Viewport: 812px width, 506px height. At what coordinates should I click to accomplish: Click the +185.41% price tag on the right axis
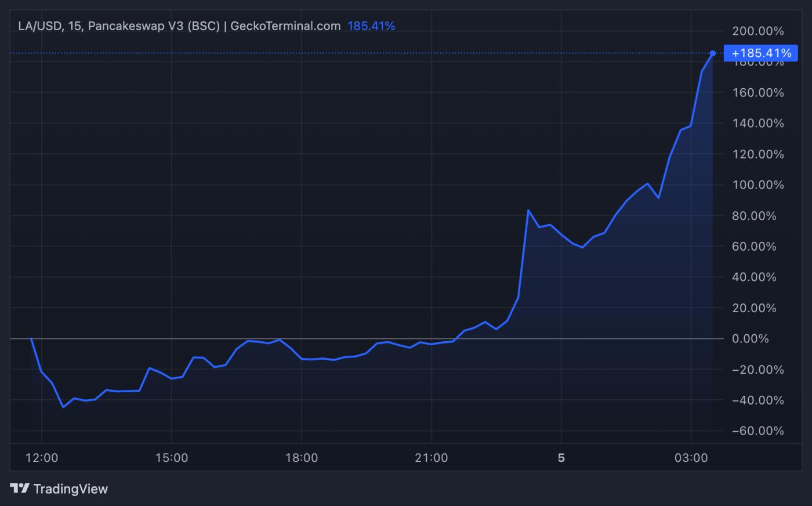[762, 53]
